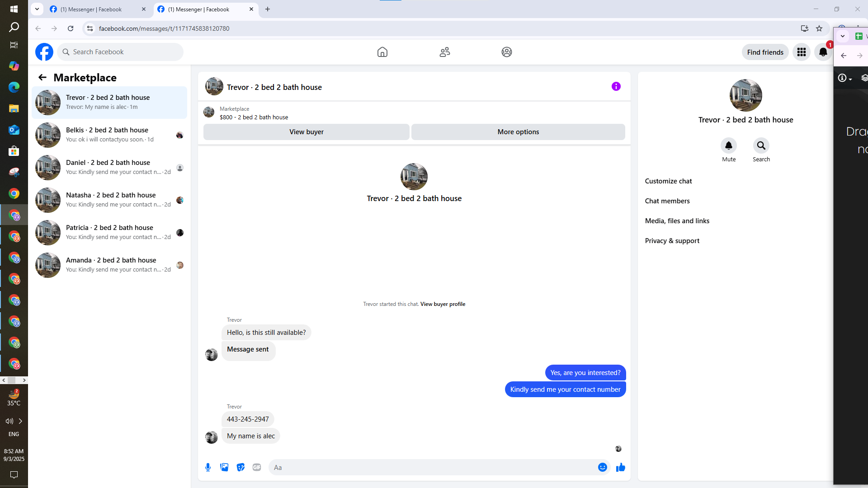Open the Groups icon in top navigation
Viewport: 868px width, 488px height.
(507, 52)
